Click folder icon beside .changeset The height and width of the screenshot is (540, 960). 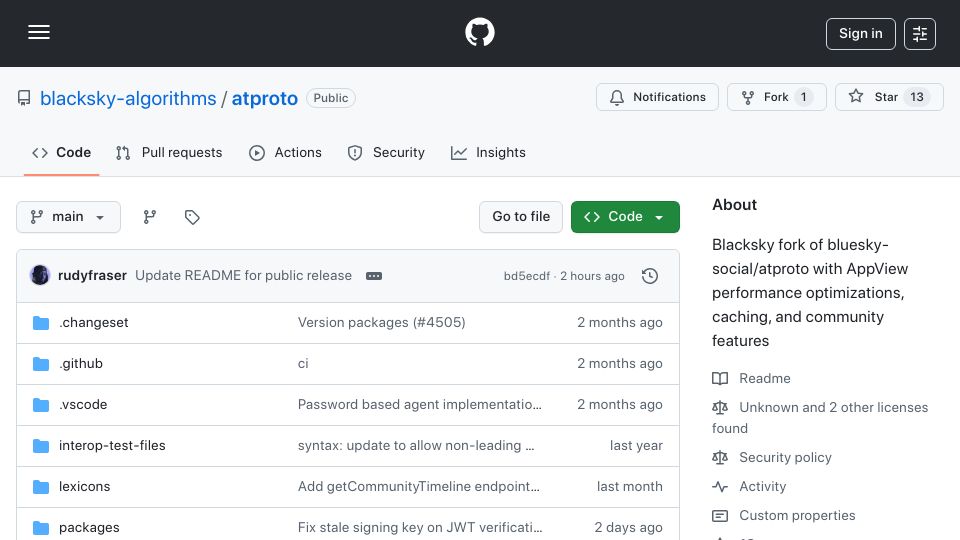point(41,323)
